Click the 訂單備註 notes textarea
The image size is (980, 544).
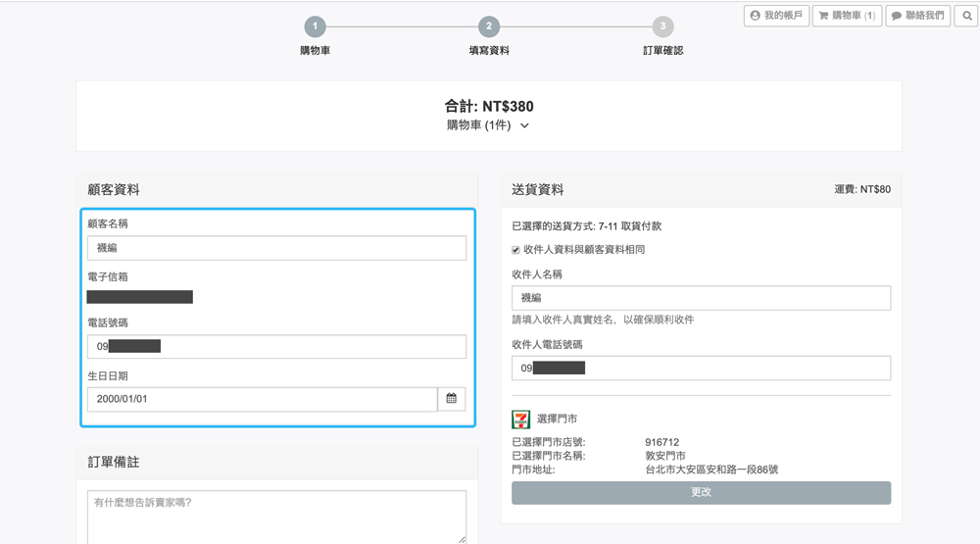click(277, 518)
